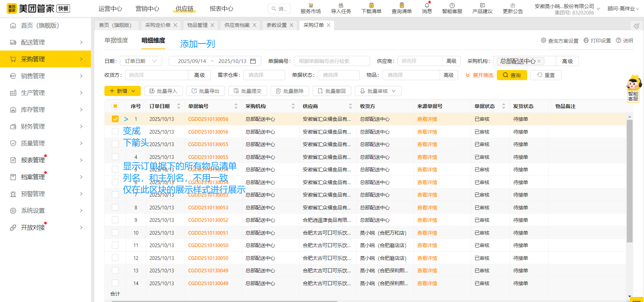This screenshot has width=644, height=302.
Task: Click 批量导入 button
Action: point(163,91)
